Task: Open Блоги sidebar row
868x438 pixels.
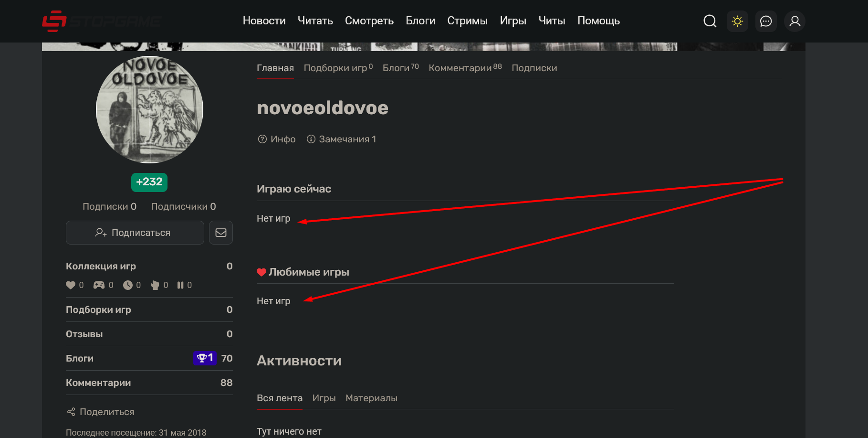Action: pos(149,358)
